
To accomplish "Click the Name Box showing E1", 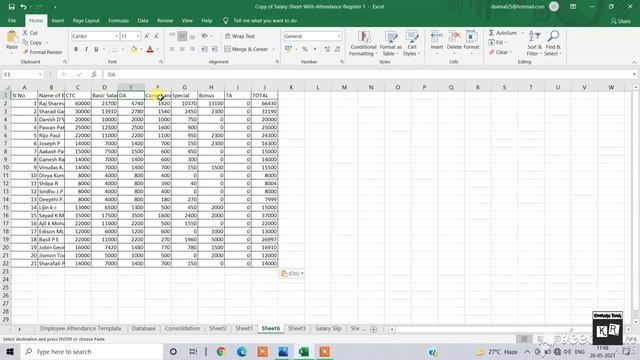I will [22, 75].
